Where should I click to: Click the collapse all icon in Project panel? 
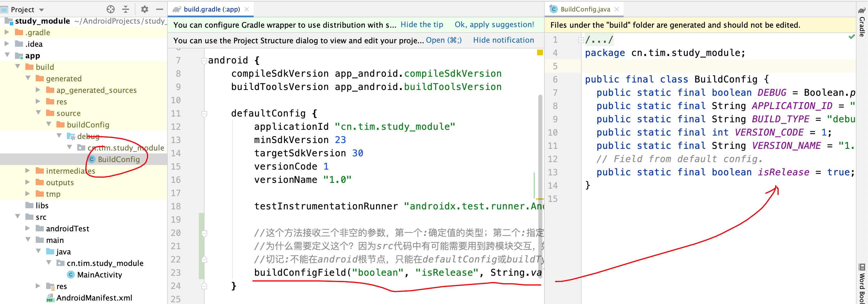(126, 9)
